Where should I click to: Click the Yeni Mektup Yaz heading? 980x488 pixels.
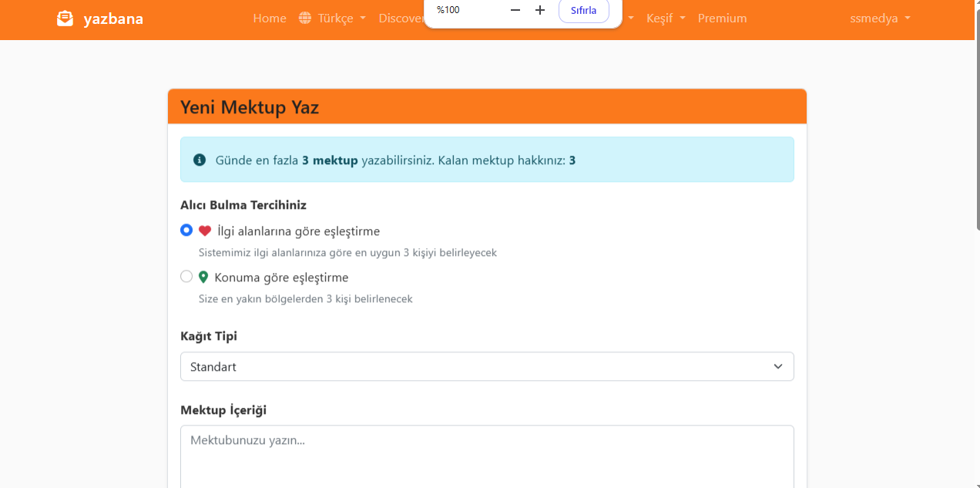point(250,107)
